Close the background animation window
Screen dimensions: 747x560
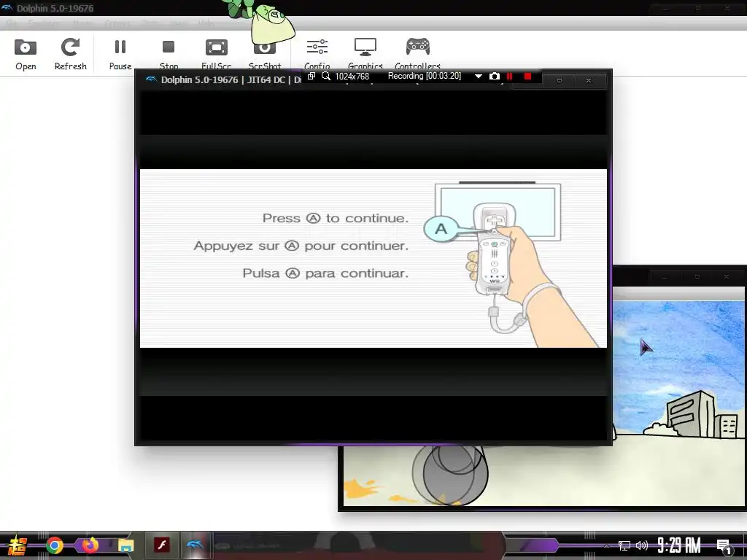[727, 276]
